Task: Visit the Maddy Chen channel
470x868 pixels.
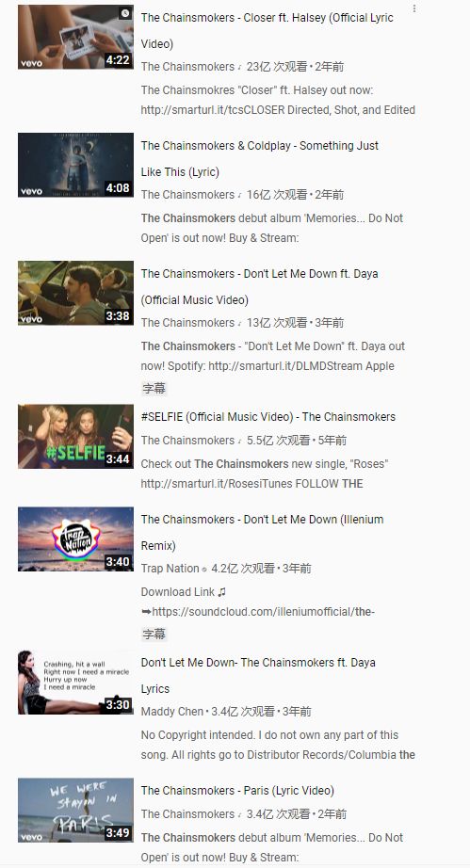Action: (x=172, y=712)
